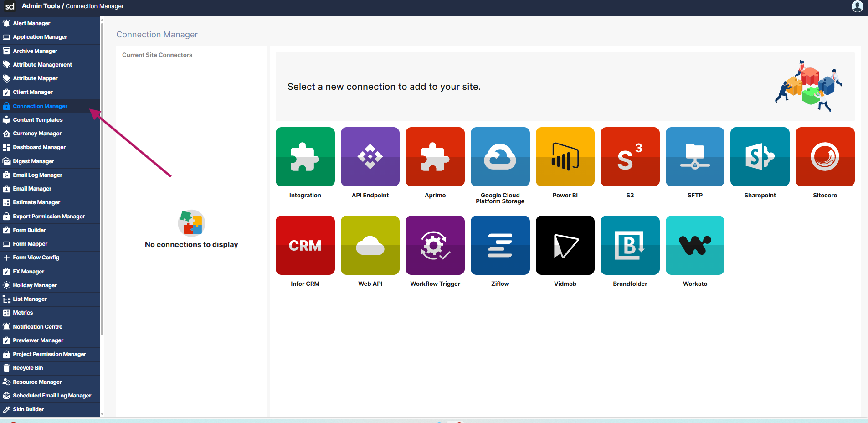The width and height of the screenshot is (868, 423).
Task: Add the Workflow Trigger connector tile
Action: pos(435,245)
